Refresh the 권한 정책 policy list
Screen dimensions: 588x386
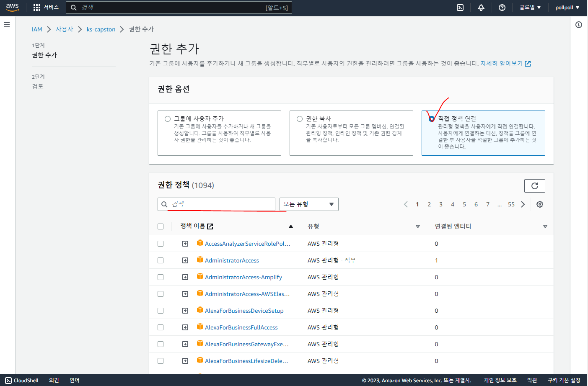coord(535,186)
